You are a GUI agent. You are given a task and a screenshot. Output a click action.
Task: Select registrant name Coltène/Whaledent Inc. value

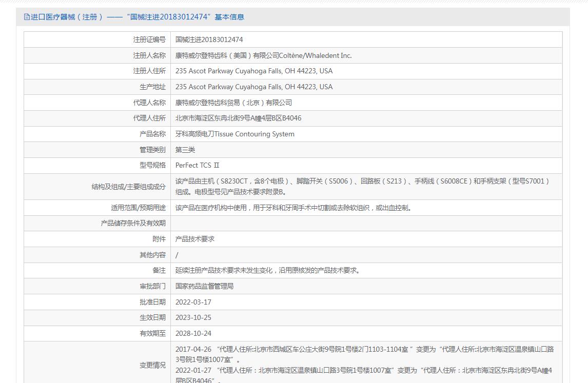point(263,55)
